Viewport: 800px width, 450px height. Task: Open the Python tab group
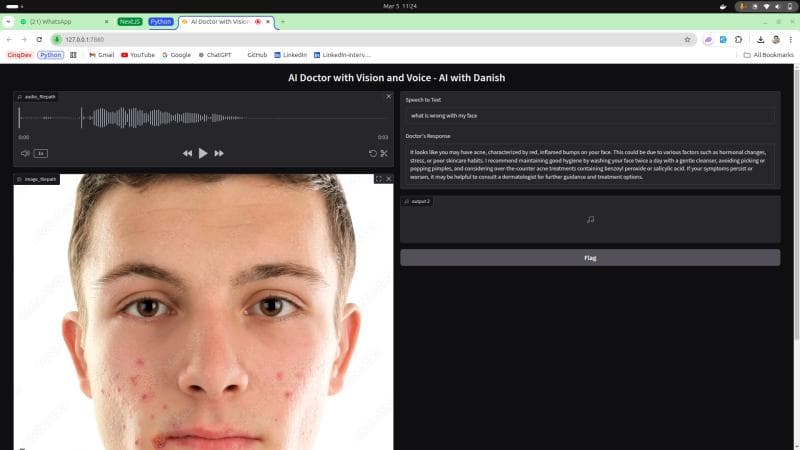click(x=160, y=21)
